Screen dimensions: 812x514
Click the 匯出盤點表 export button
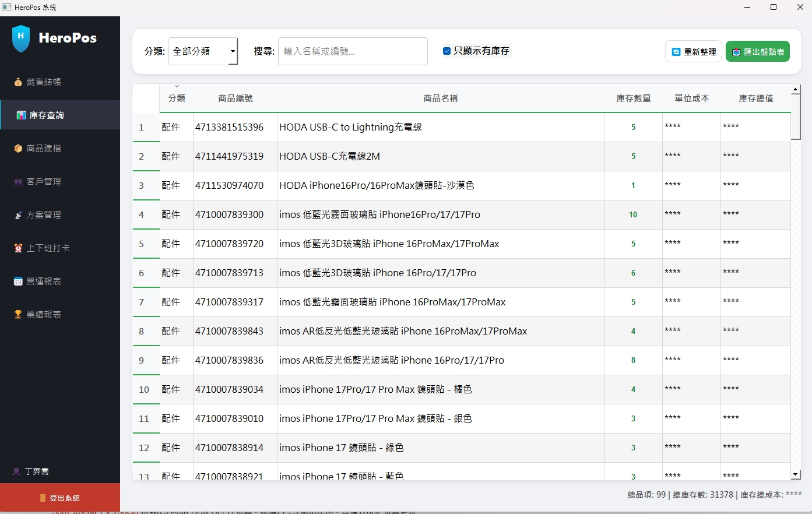coord(758,51)
